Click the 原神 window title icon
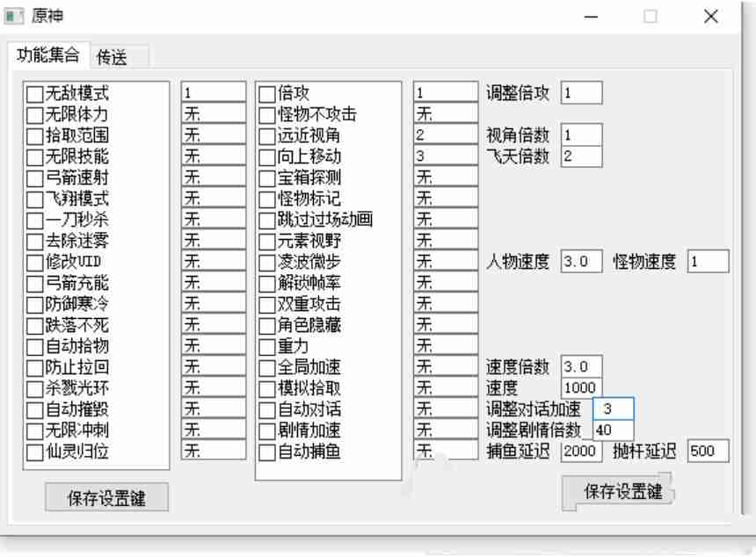The height and width of the screenshot is (557, 756). (13, 16)
